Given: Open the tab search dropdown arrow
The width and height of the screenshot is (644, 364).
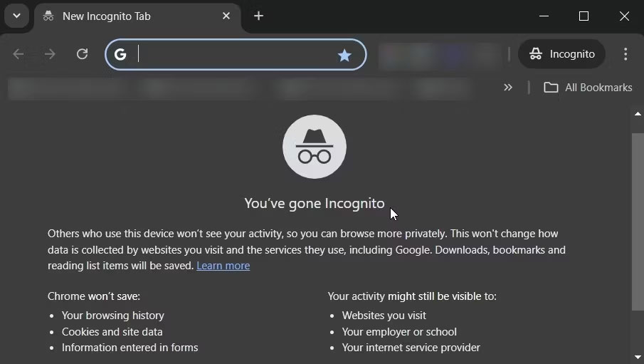Looking at the screenshot, I should pos(16,16).
